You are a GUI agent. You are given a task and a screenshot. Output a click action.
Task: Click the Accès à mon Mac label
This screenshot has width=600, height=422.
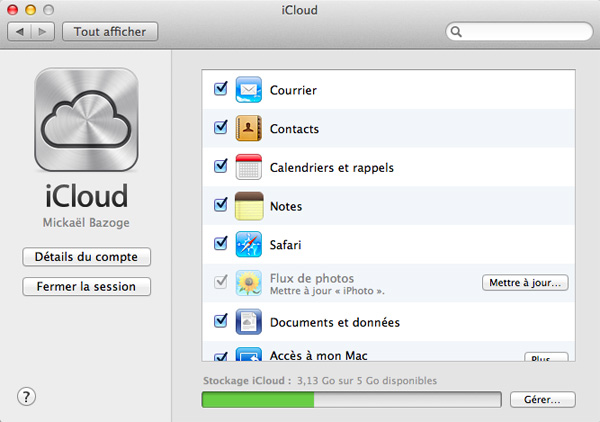pos(318,355)
